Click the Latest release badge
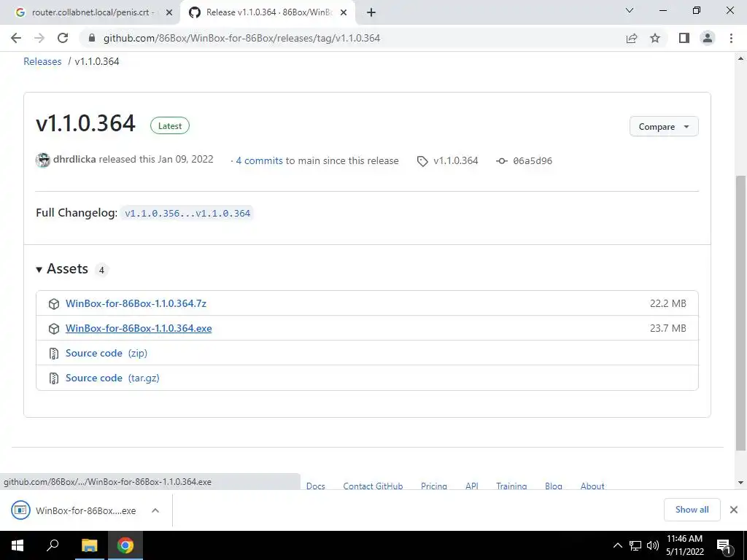The width and height of the screenshot is (747, 560). pos(169,125)
